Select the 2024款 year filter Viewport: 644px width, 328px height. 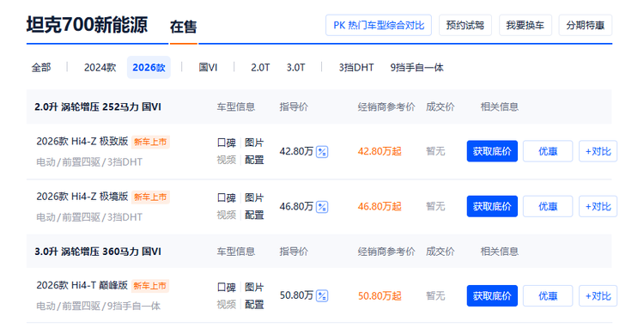click(100, 67)
